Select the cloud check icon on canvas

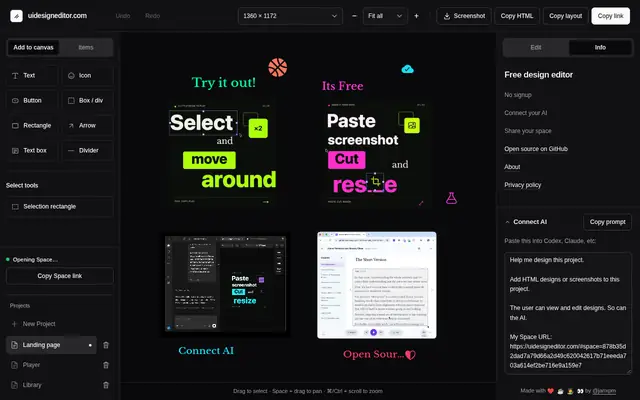pyautogui.click(x=407, y=69)
